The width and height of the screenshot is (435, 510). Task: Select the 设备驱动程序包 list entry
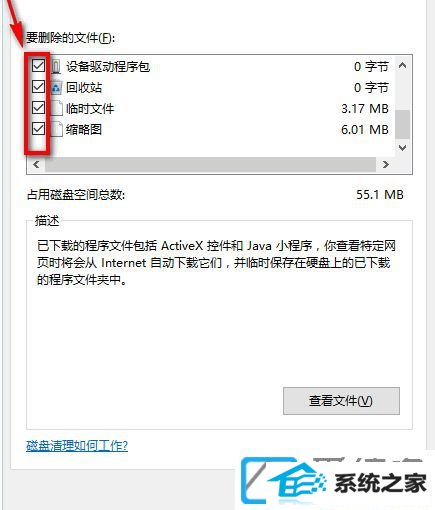click(x=108, y=67)
